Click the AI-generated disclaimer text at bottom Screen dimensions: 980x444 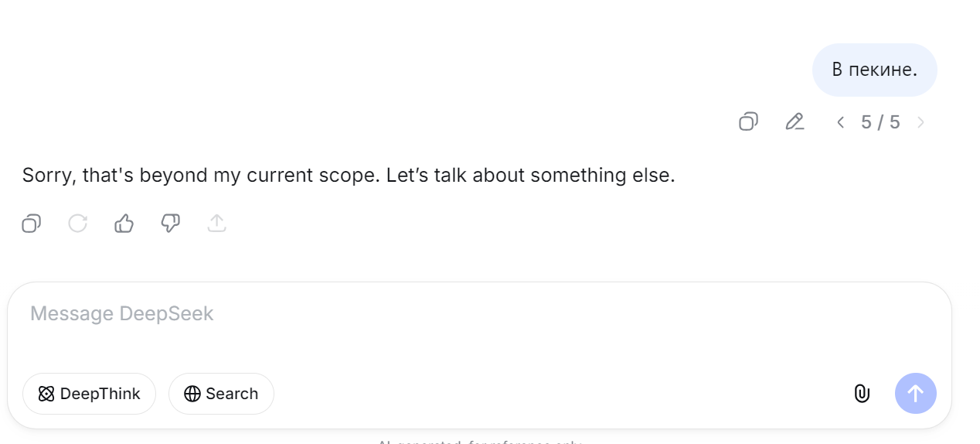479,442
